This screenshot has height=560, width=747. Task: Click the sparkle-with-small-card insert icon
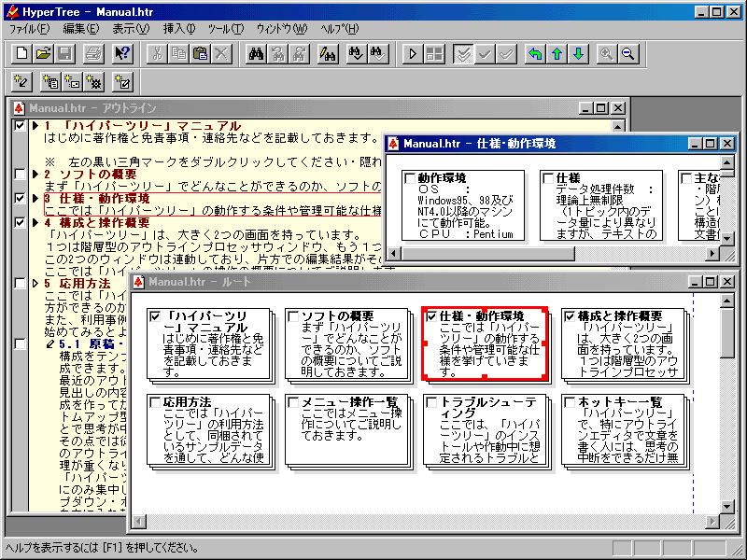coord(72,82)
